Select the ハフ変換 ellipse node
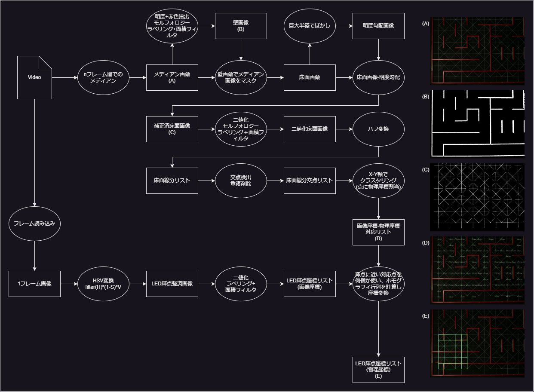Screen dimensions: 534x392 (x=378, y=129)
